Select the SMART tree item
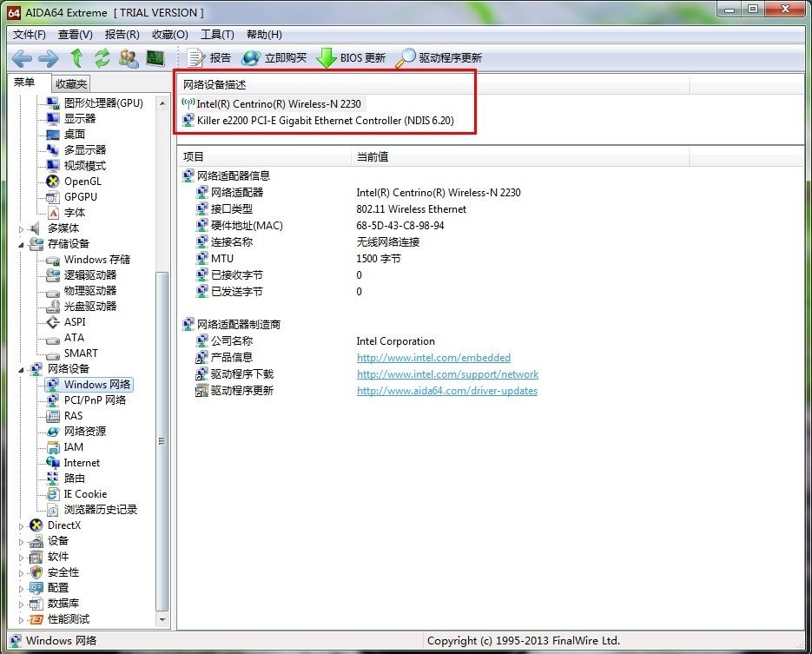This screenshot has width=812, height=654. pos(81,353)
